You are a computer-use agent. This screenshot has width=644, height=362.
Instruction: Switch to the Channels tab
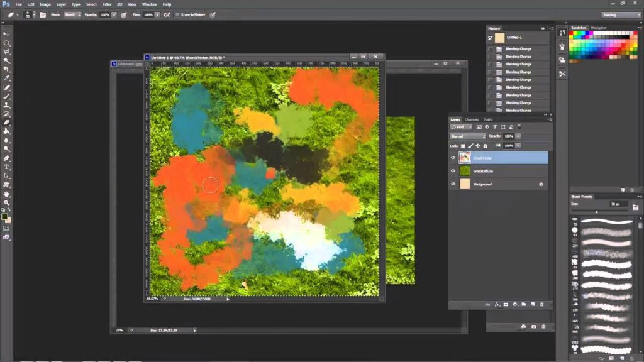coord(471,119)
